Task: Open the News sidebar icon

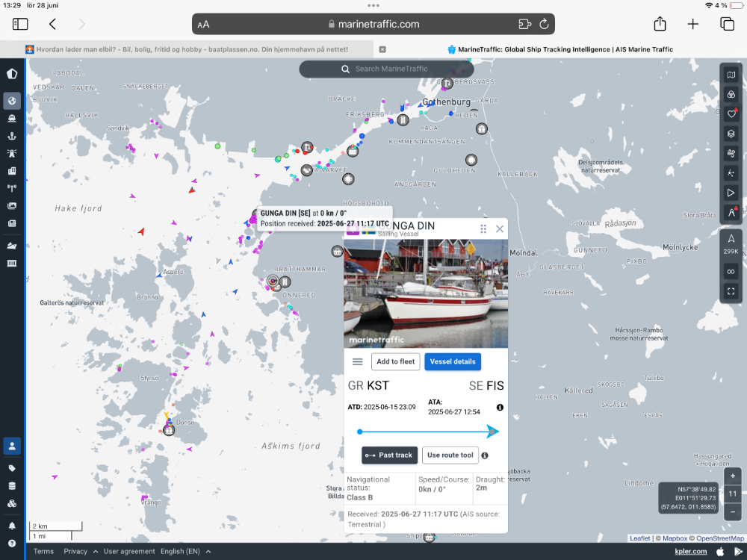Action: (12, 223)
